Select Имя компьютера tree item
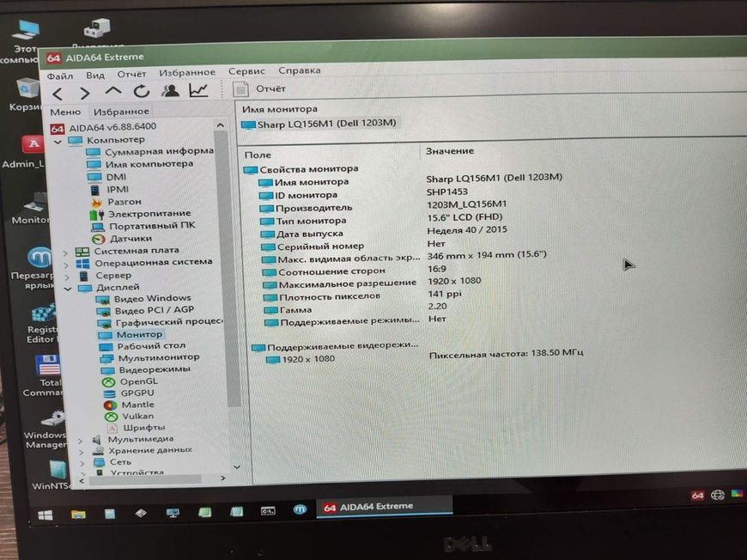747x560 pixels. click(149, 163)
